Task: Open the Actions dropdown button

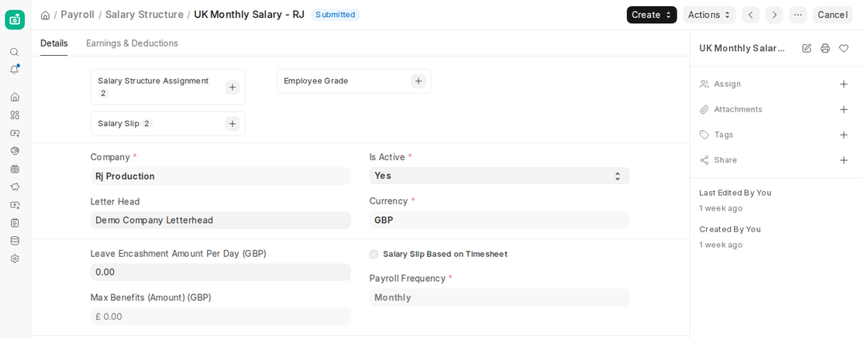Action: pyautogui.click(x=709, y=15)
